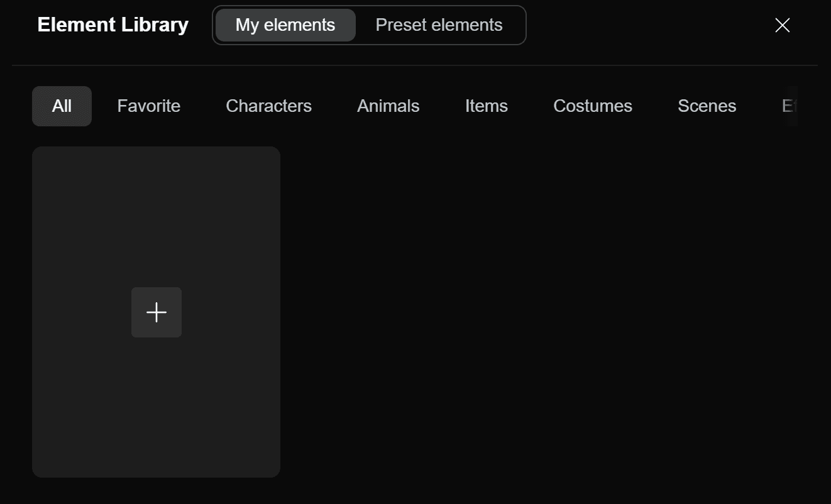
Task: Click the partially hidden Effects tab
Action: click(x=788, y=106)
